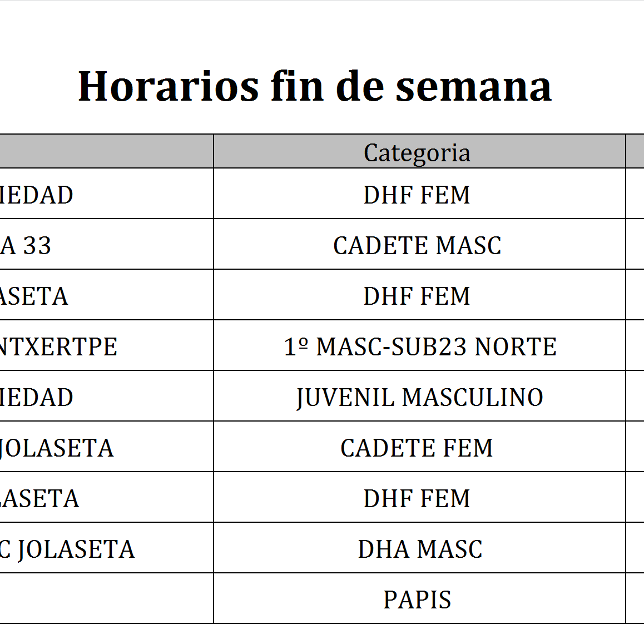
Task: Click the DHF FEM cell below CADETE MASC
Action: [417, 296]
